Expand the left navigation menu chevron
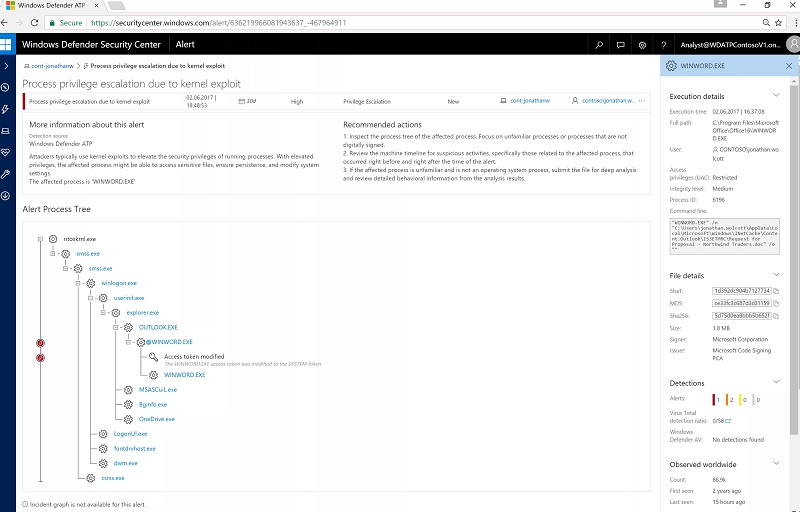 click(x=6, y=66)
